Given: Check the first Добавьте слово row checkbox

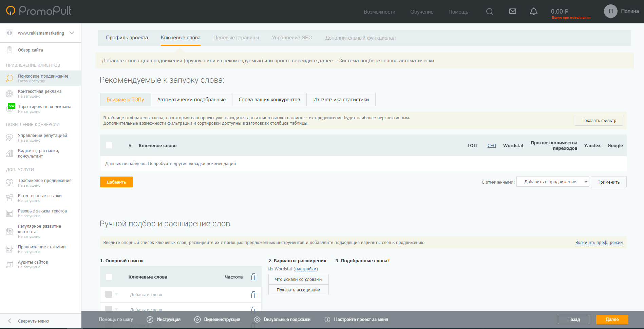Looking at the screenshot, I should pos(109,294).
